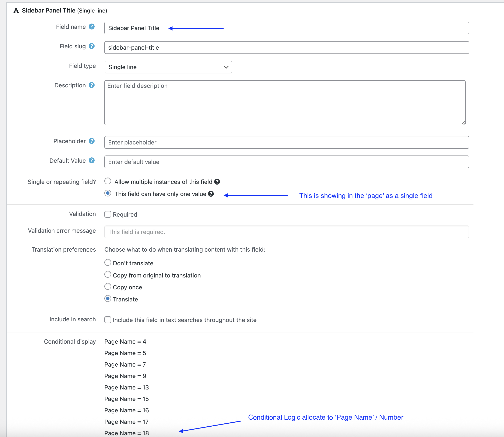The width and height of the screenshot is (504, 437).
Task: Click the condition Page Name = 15
Action: pos(127,399)
